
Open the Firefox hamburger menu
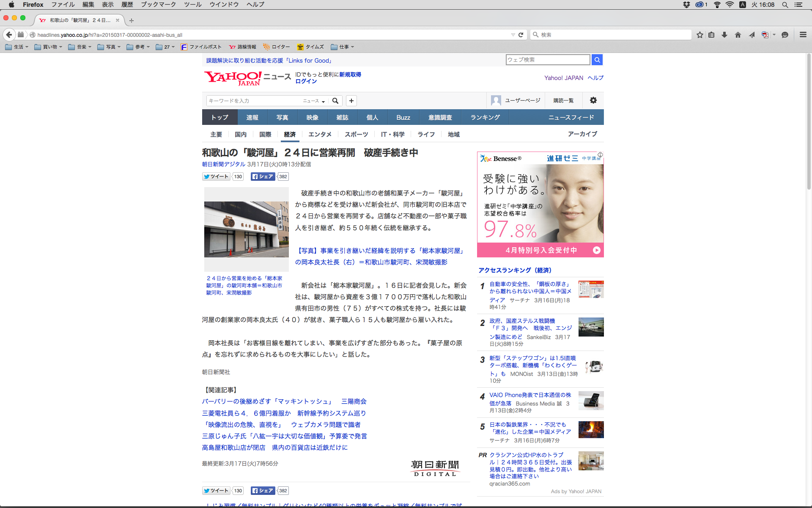(803, 35)
